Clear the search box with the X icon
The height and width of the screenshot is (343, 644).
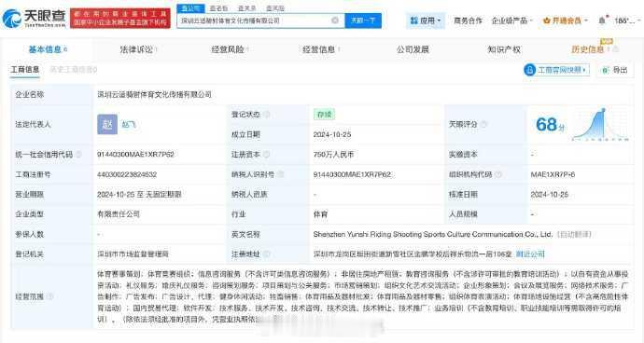click(x=335, y=21)
